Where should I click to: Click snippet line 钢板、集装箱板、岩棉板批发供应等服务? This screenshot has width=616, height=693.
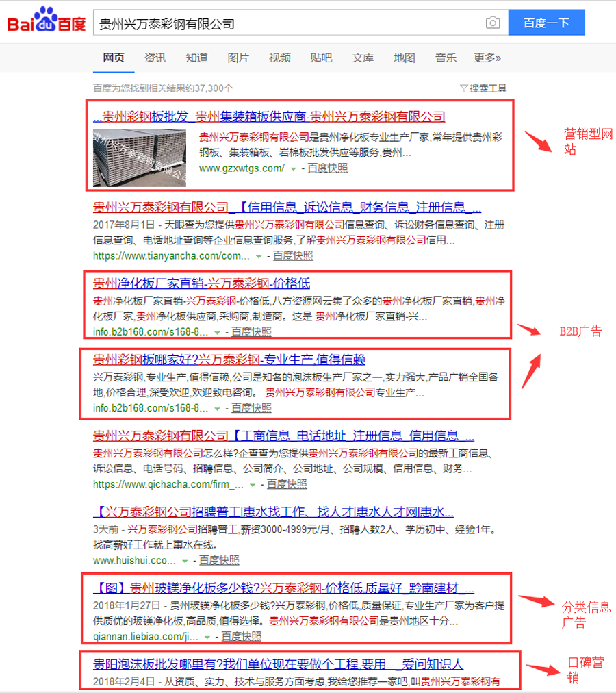(305, 153)
